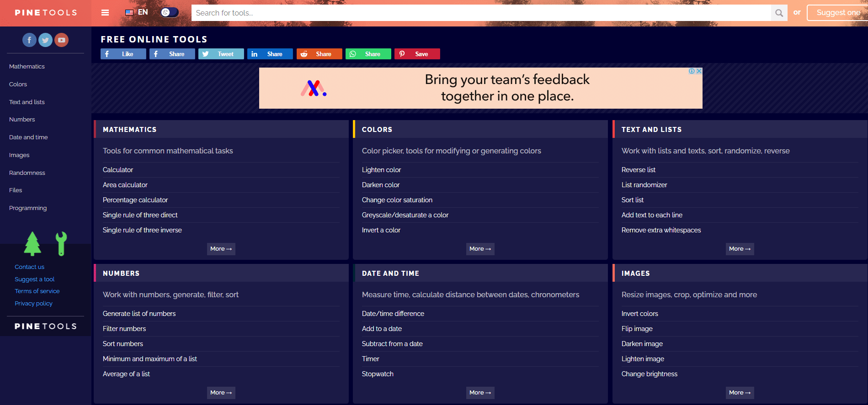Open the Reverse list tool
This screenshot has width=868, height=405.
639,170
